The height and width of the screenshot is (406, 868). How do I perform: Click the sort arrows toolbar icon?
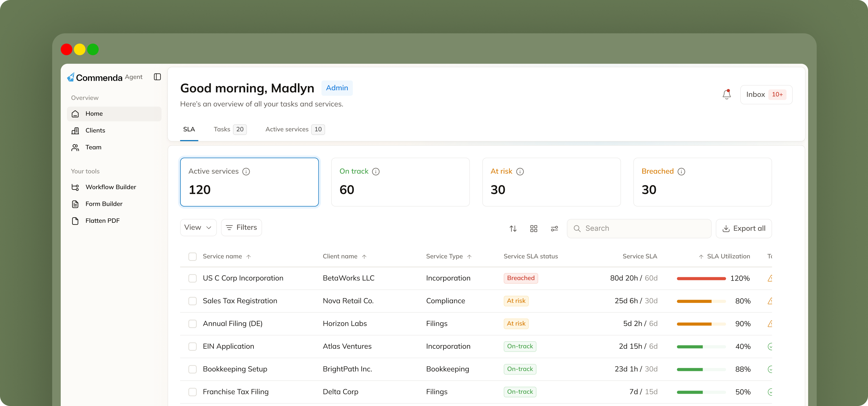pos(513,228)
